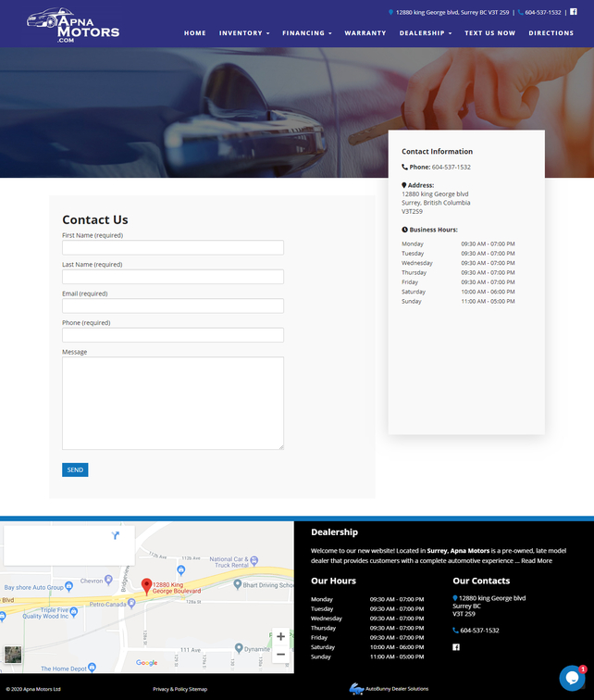Image resolution: width=594 pixels, height=700 pixels.
Task: Zoom out on the map
Action: coord(280,655)
